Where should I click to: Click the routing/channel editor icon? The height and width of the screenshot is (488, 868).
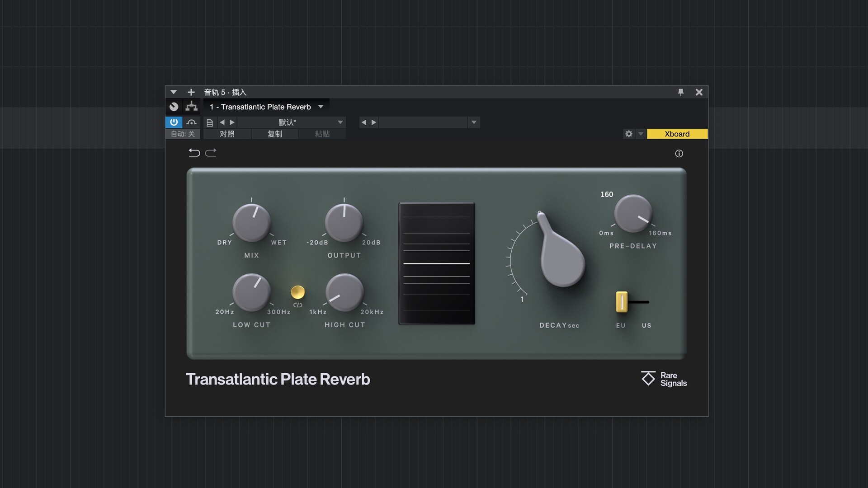coord(192,107)
